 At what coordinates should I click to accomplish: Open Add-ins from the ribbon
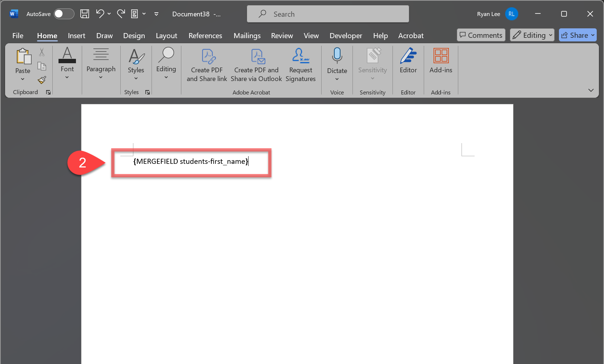[x=441, y=61]
